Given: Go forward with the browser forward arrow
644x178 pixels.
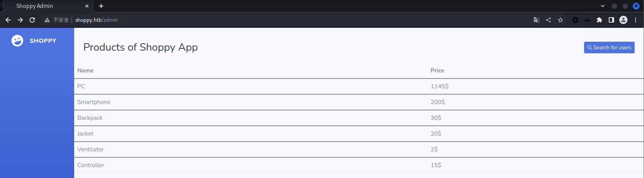Looking at the screenshot, I should click(x=20, y=20).
